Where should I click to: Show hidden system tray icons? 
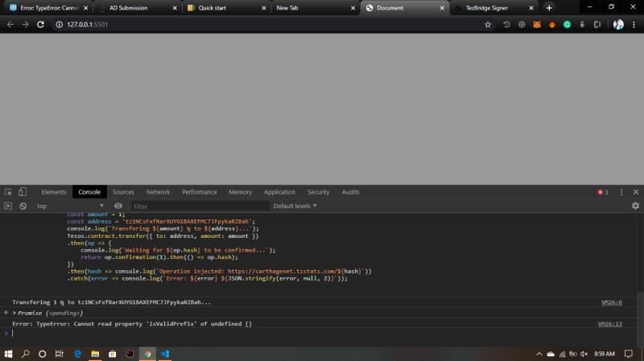(x=539, y=354)
